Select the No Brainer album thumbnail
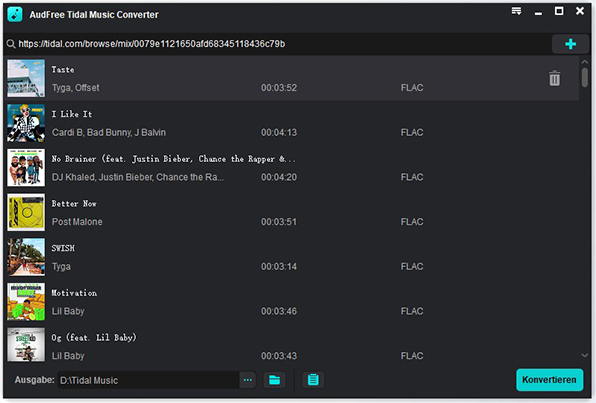The image size is (596, 403). (x=26, y=168)
